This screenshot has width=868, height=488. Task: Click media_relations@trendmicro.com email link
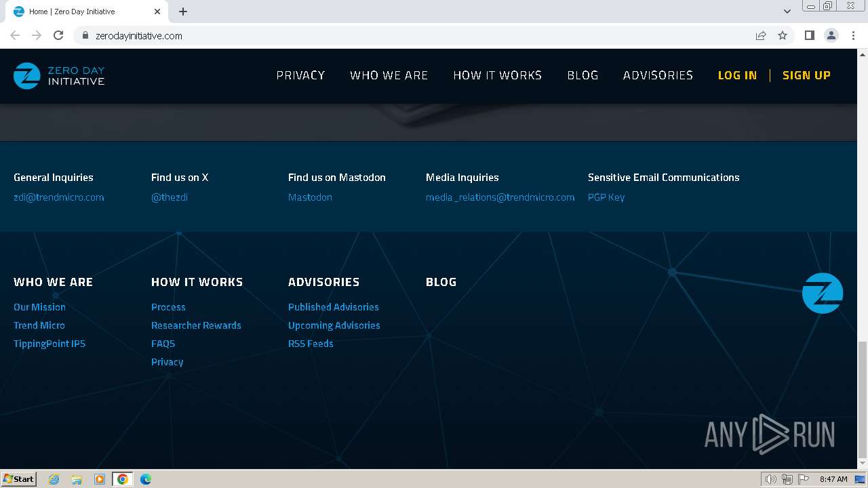pos(500,197)
